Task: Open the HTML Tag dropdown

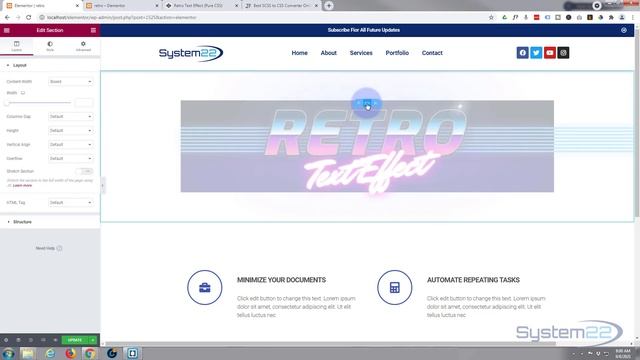Action: (71, 202)
